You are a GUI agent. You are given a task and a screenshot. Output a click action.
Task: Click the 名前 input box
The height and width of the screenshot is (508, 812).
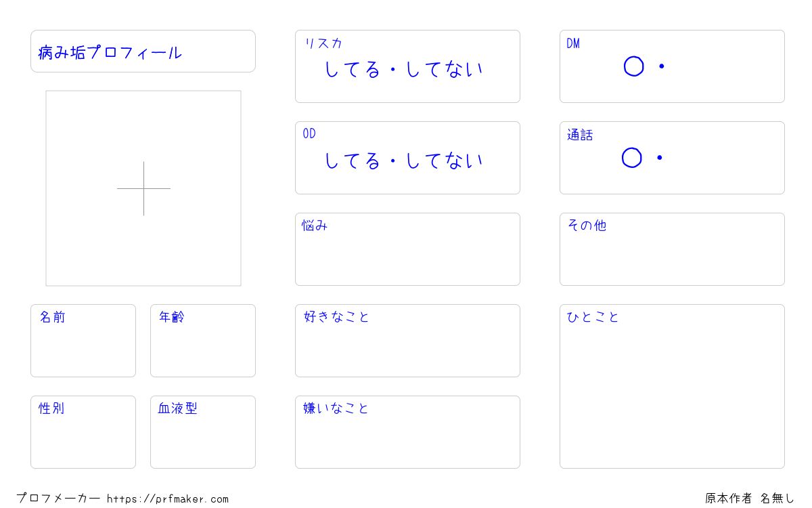83,341
